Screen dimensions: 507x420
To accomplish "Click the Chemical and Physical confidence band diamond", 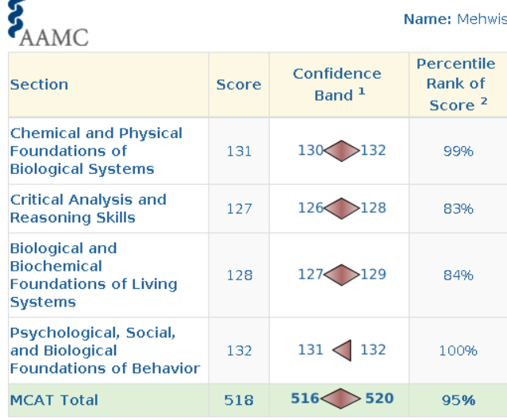I will coord(342,151).
